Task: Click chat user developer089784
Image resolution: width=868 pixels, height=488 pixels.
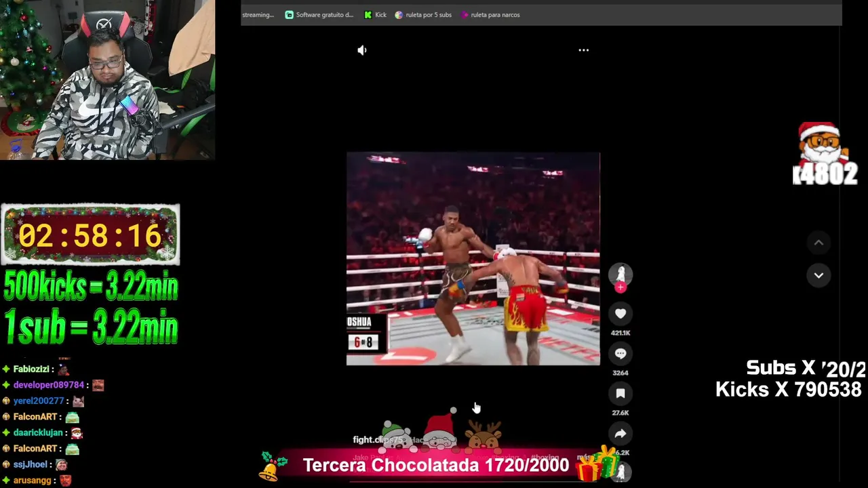Action: pyautogui.click(x=49, y=385)
